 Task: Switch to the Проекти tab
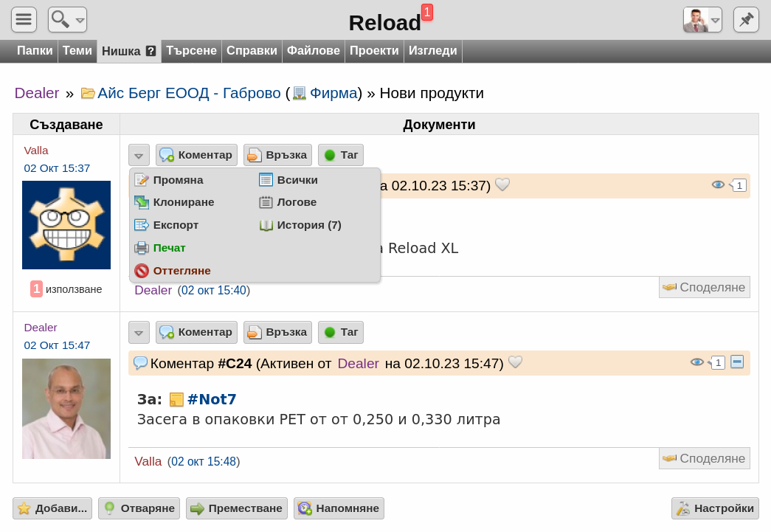pos(374,51)
